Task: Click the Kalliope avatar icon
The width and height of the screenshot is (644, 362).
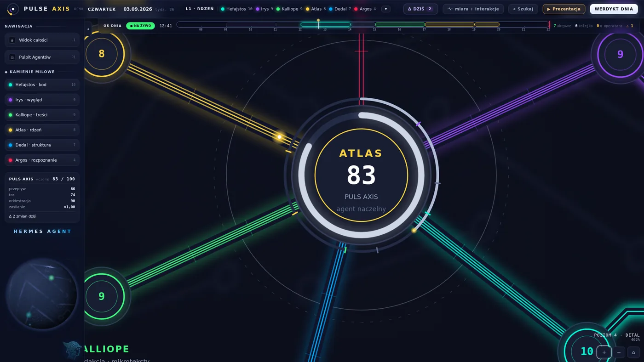Action: pos(73,350)
